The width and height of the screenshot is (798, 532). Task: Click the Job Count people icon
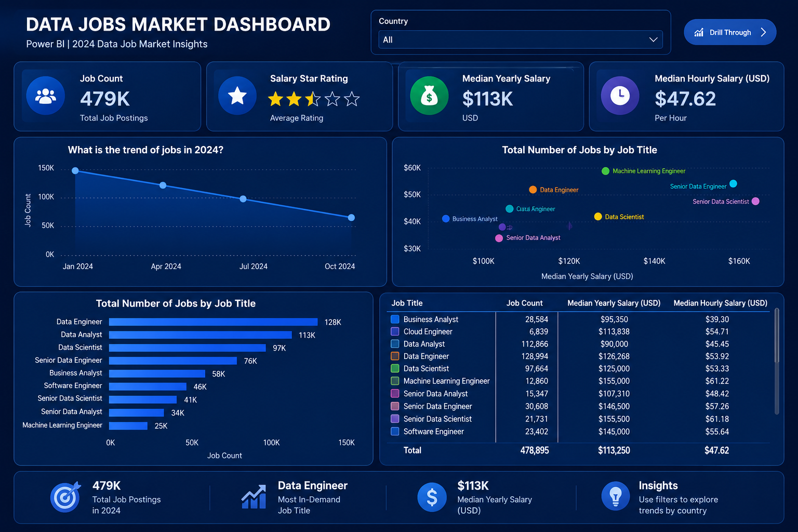(x=46, y=96)
